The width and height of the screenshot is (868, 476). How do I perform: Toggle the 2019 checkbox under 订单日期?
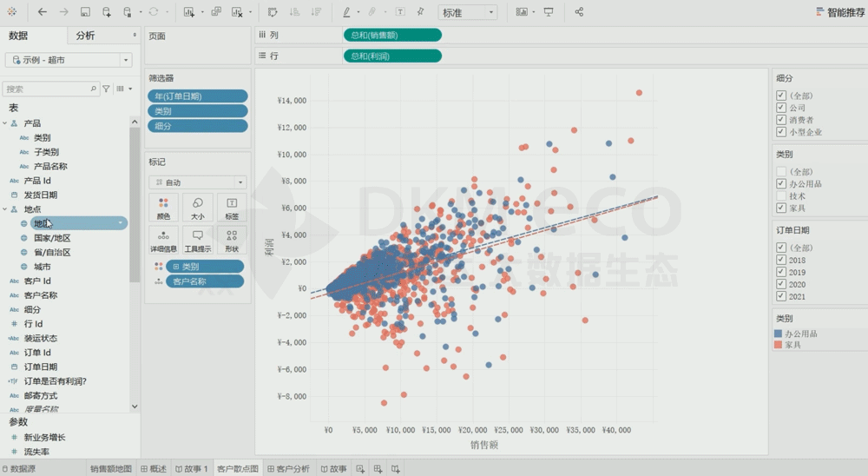tap(781, 272)
